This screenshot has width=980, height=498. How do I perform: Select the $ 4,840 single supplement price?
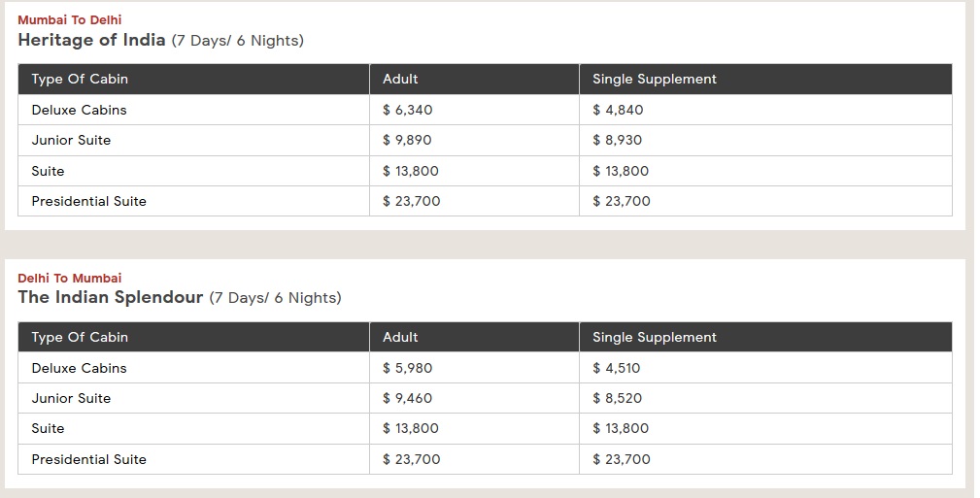pyautogui.click(x=618, y=110)
